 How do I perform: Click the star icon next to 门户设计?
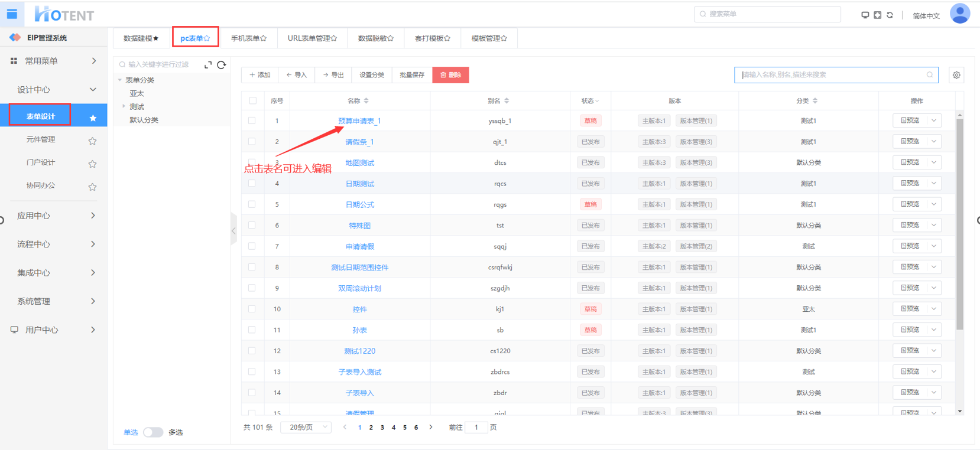pos(92,164)
